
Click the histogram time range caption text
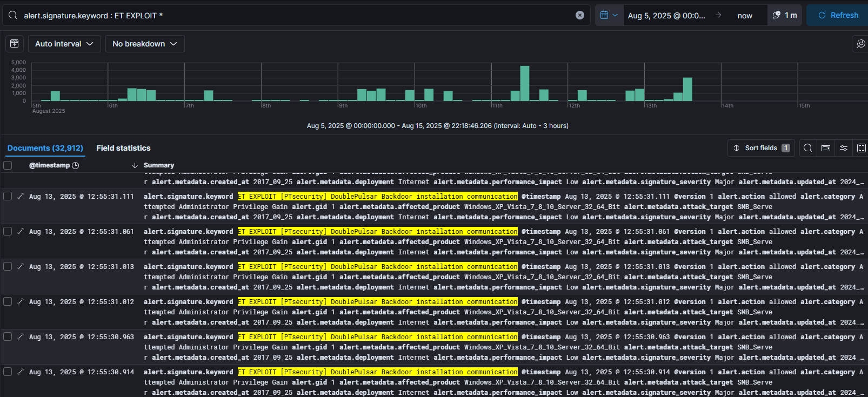pos(438,126)
